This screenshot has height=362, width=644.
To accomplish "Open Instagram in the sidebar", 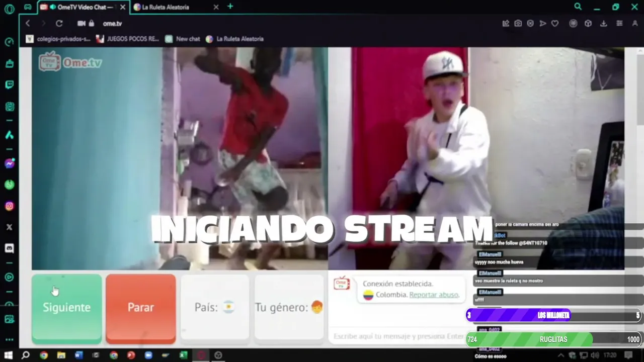I will point(9,206).
